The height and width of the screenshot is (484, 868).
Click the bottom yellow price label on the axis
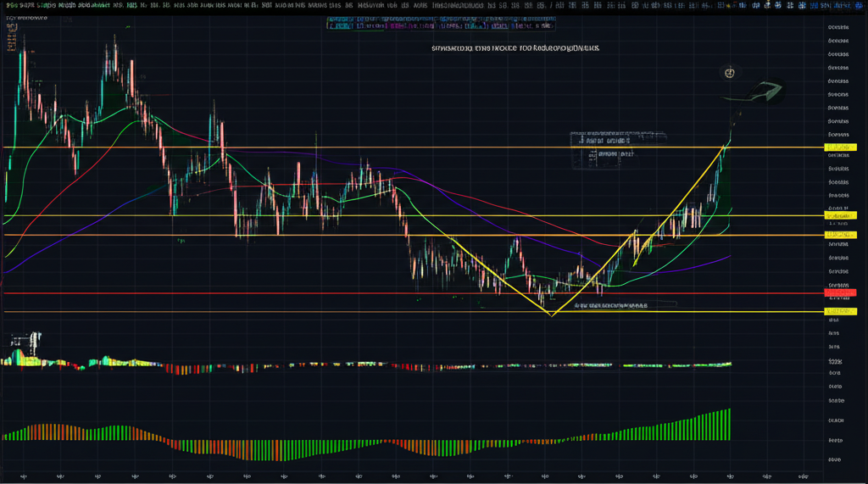click(838, 312)
